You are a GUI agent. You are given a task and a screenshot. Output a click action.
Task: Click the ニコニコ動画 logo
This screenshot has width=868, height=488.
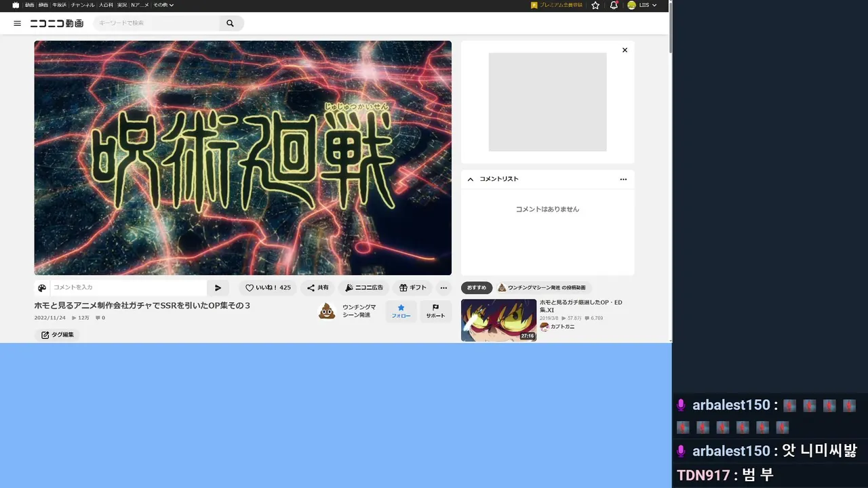[56, 23]
